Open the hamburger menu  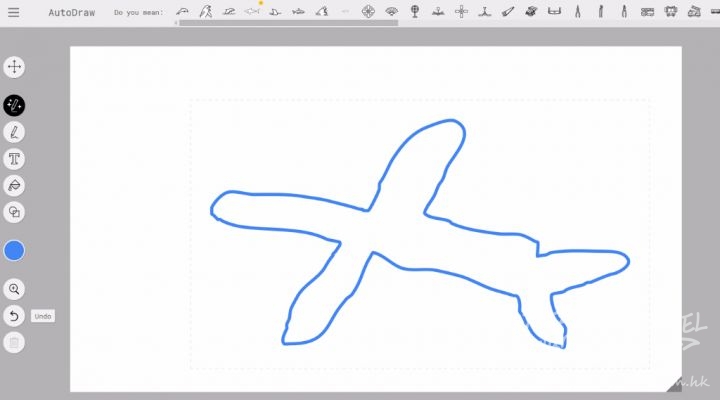[14, 13]
